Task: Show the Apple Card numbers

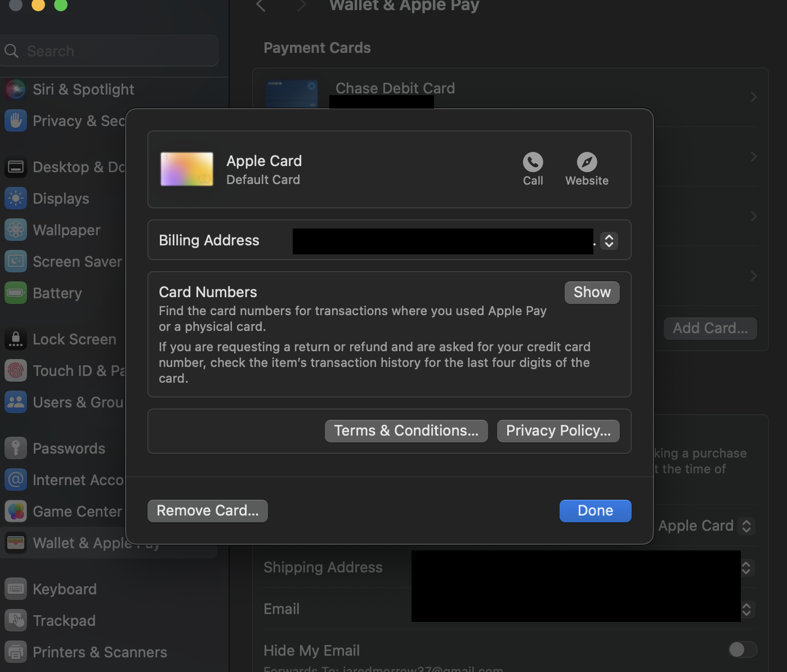Action: (592, 292)
